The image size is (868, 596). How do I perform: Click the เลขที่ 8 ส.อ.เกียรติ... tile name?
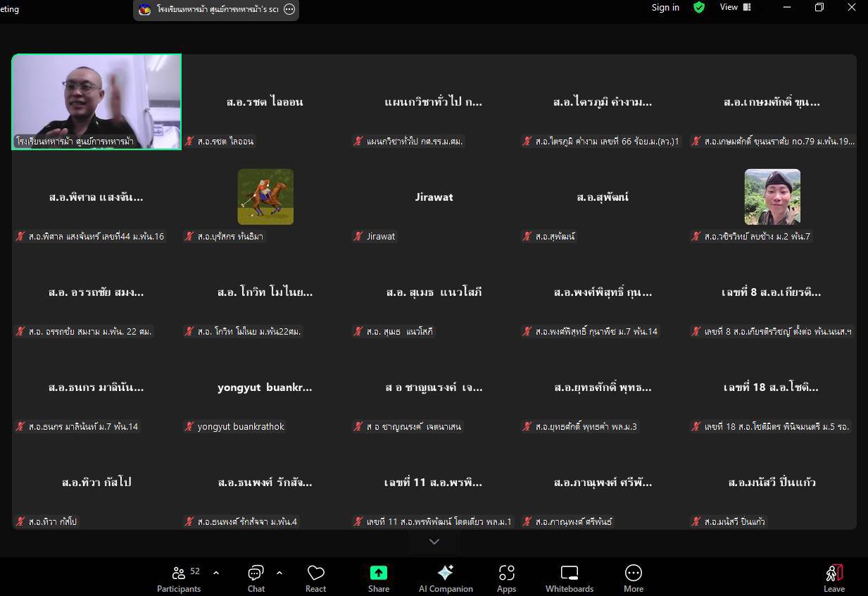click(772, 292)
